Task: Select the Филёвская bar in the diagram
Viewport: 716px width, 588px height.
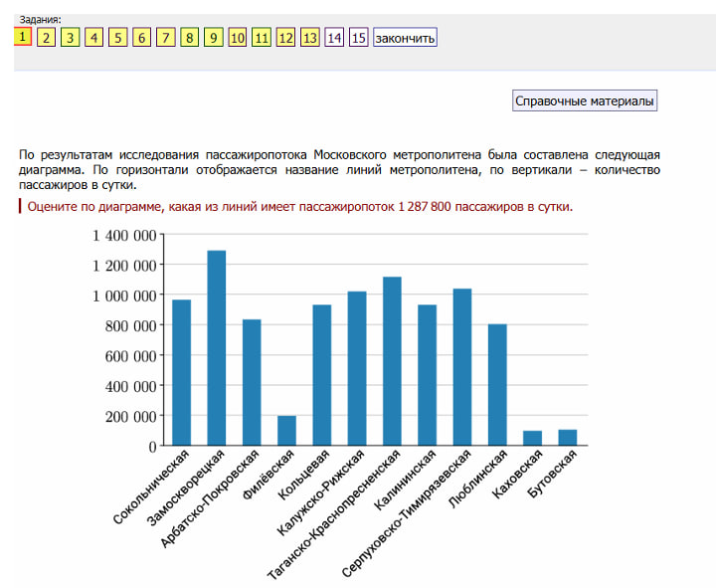Action: [286, 431]
